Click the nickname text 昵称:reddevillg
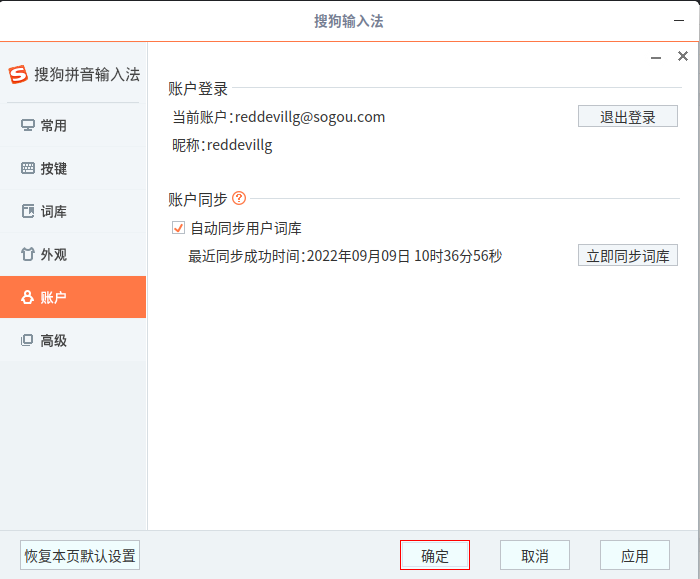 222,145
